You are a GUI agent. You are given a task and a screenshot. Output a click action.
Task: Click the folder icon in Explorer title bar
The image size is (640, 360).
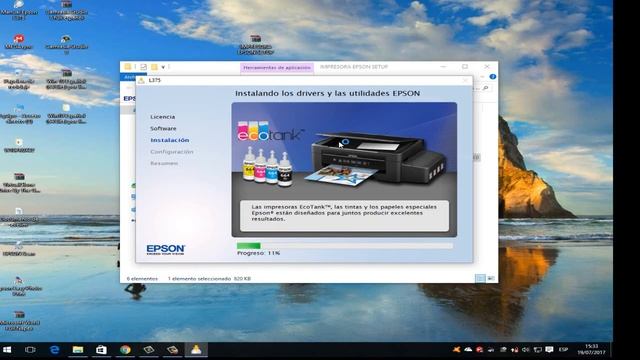pyautogui.click(x=128, y=67)
